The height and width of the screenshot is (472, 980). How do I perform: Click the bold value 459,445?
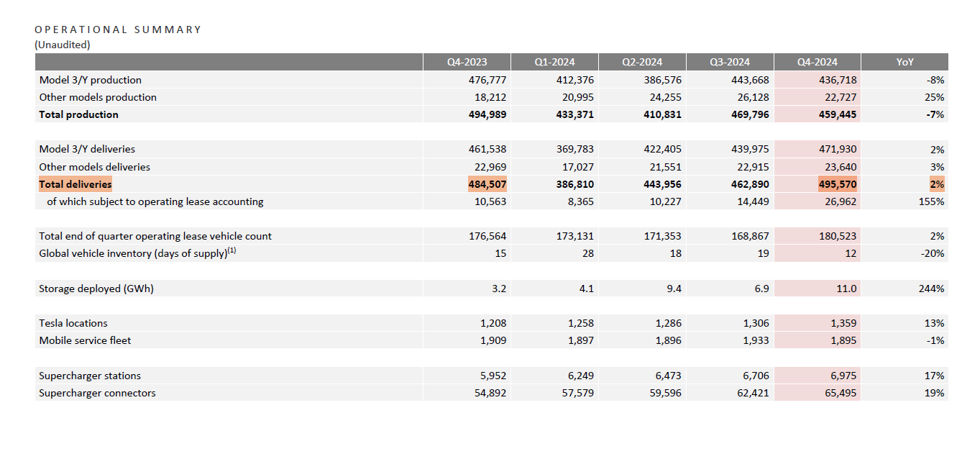pyautogui.click(x=838, y=114)
